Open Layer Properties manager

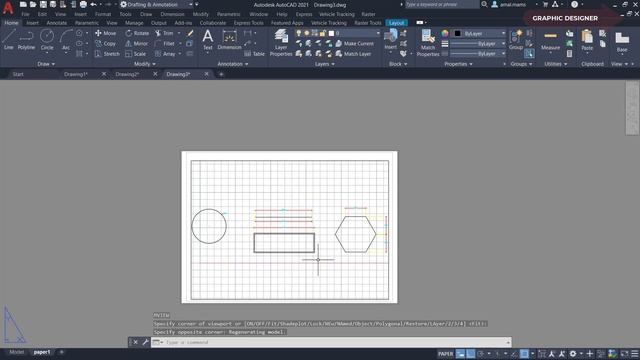pyautogui.click(x=281, y=42)
